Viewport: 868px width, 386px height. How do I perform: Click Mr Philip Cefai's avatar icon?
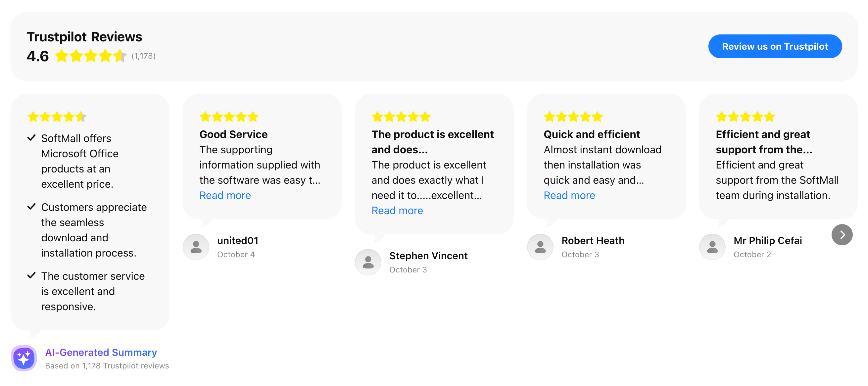tap(712, 247)
